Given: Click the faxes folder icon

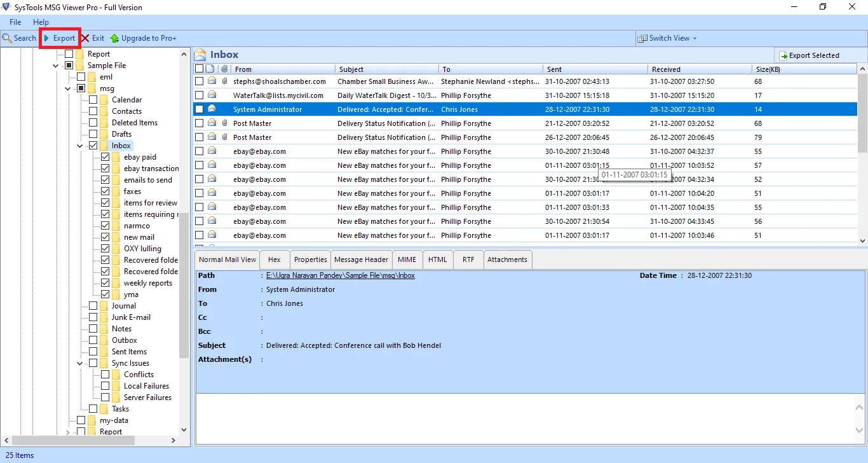Looking at the screenshot, I should coord(116,191).
